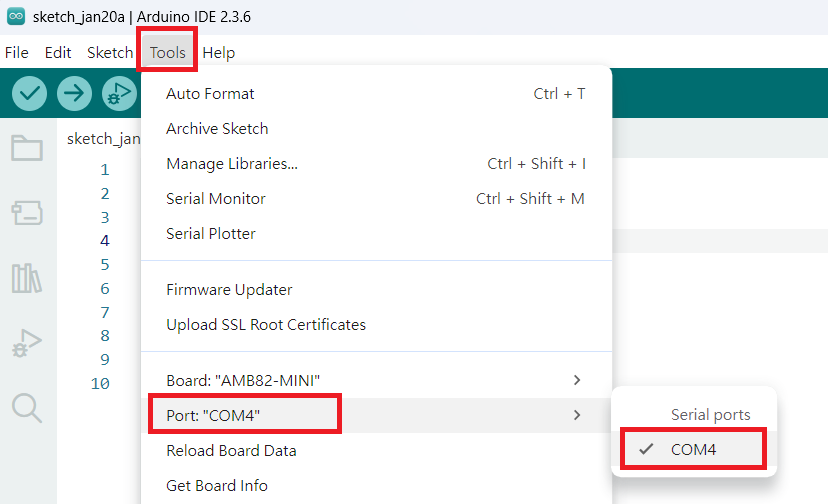
Task: Select the checked COM4 serial port
Action: tap(693, 449)
